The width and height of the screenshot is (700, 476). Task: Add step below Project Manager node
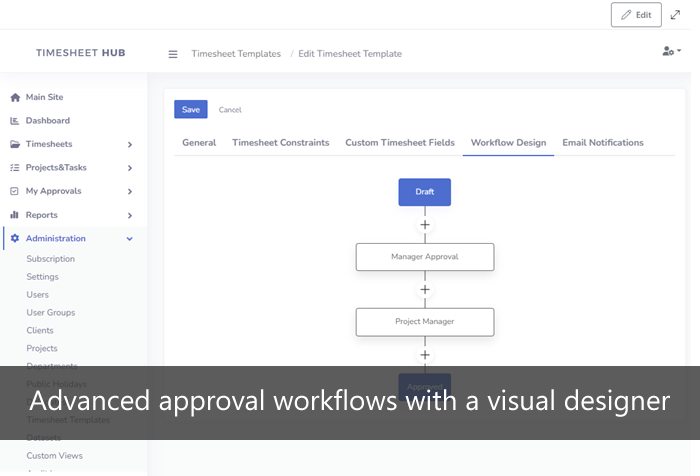click(x=425, y=355)
